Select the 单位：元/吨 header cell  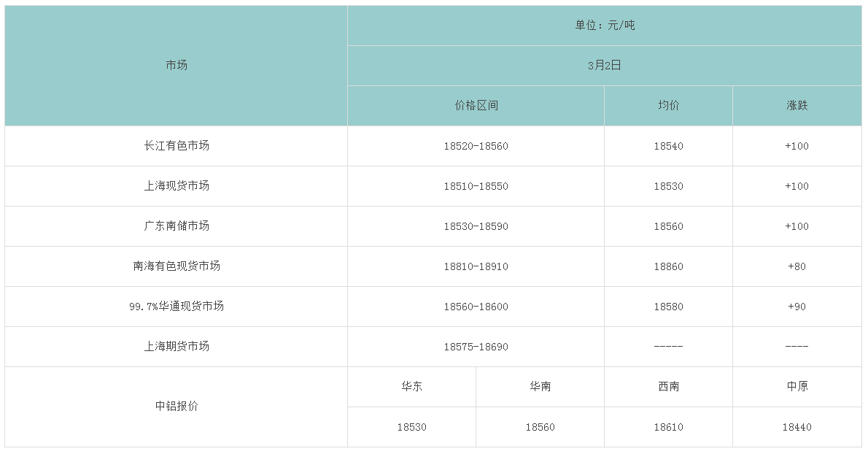pyautogui.click(x=605, y=26)
